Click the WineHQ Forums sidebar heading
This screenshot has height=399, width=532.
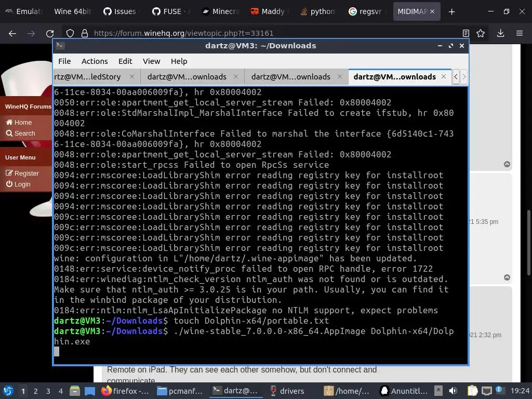point(28,107)
